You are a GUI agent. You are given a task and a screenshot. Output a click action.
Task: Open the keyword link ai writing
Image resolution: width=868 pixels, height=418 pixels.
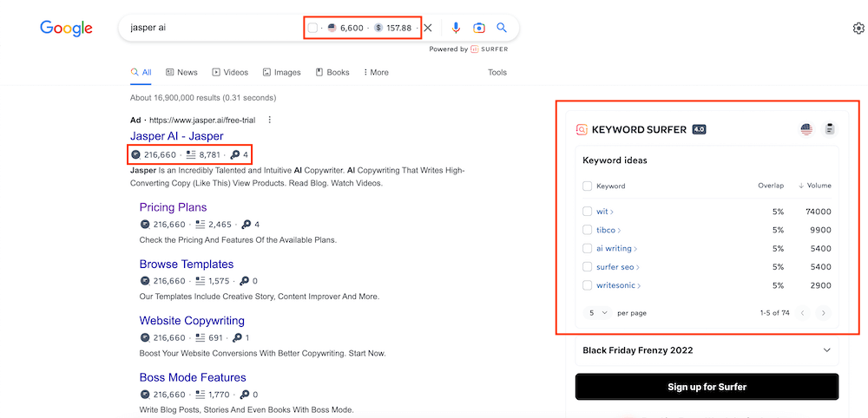pyautogui.click(x=614, y=248)
